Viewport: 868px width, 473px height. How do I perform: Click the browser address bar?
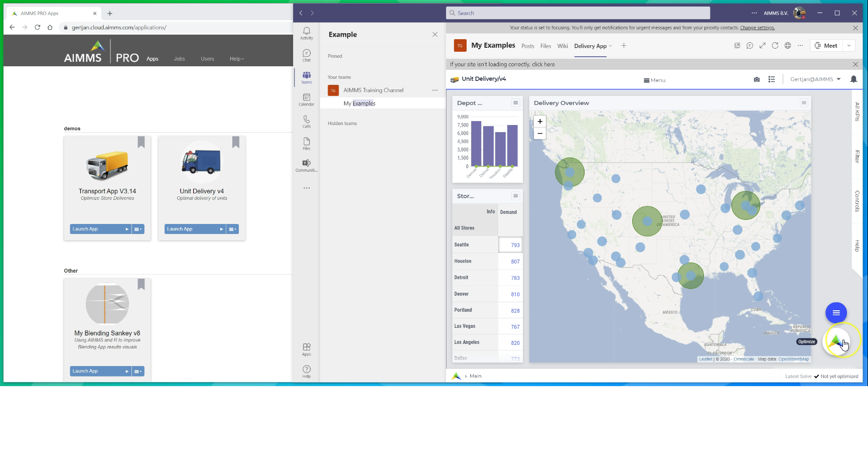[176, 28]
